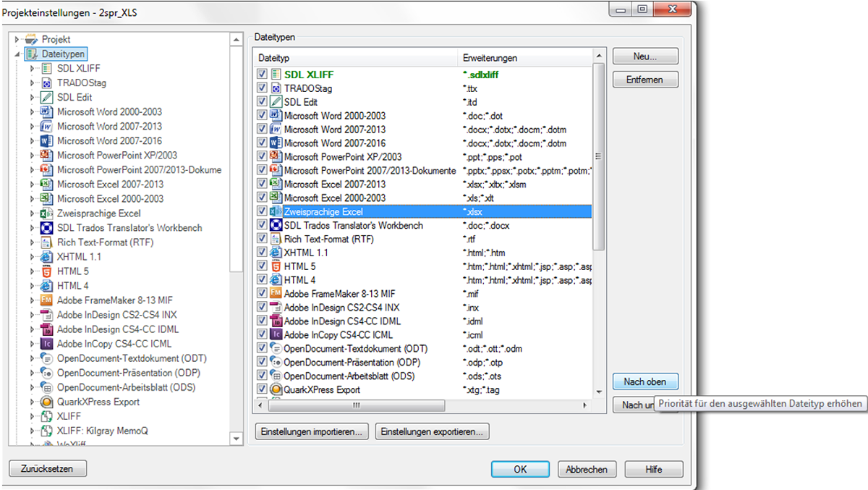Sort by the Erweiterungen column header
Viewport: 868px width, 490px height.
pyautogui.click(x=525, y=58)
